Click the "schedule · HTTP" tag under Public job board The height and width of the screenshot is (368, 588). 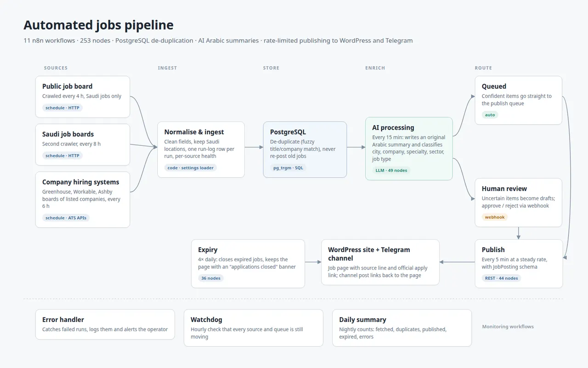[62, 108]
